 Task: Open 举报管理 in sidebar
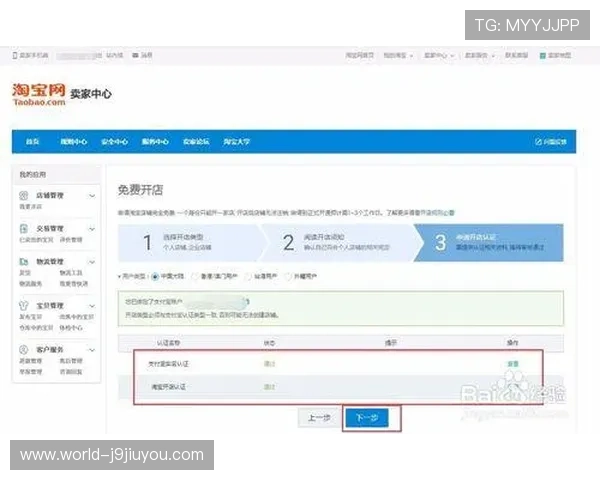(x=31, y=372)
